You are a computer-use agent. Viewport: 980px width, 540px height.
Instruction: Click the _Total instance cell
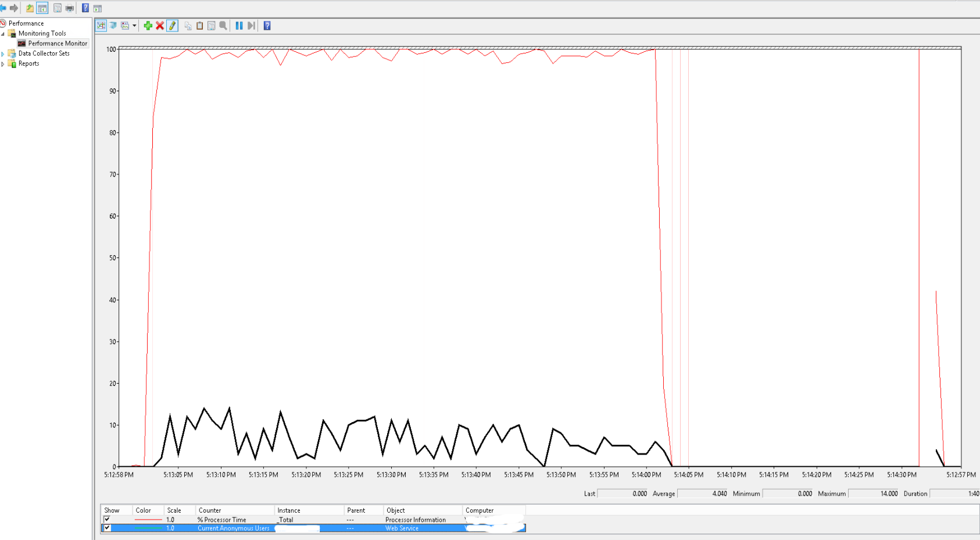coord(285,520)
